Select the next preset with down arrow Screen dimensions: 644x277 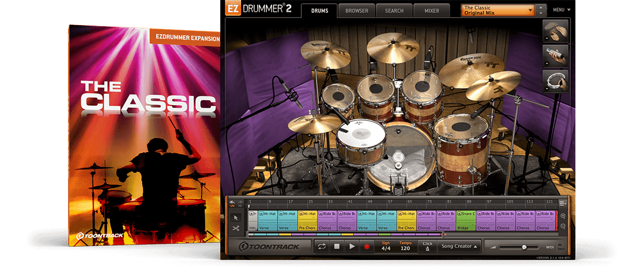pyautogui.click(x=541, y=13)
